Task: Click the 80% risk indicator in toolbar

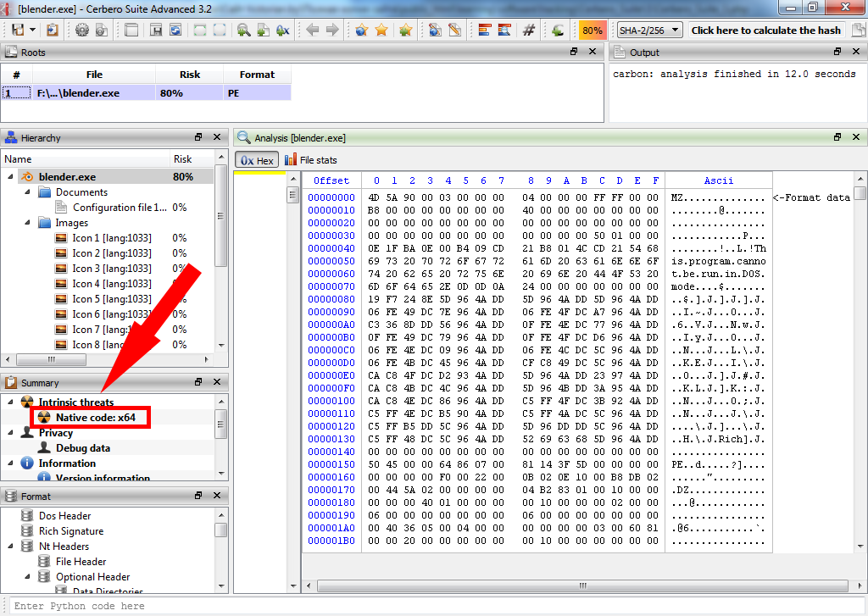Action: [592, 31]
